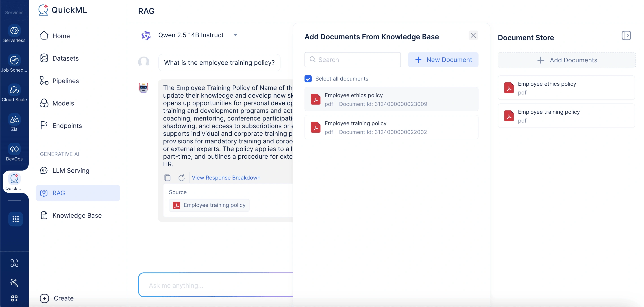Regenerate the response with refresh icon
The height and width of the screenshot is (307, 644).
(x=181, y=178)
